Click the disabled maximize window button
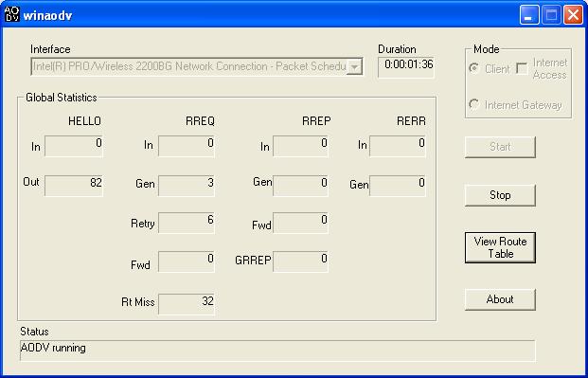 551,15
